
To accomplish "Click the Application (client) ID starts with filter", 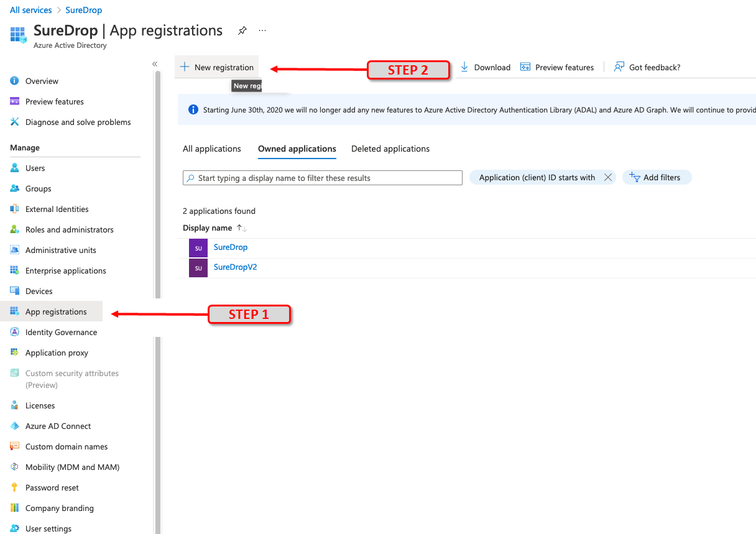I will pos(537,177).
